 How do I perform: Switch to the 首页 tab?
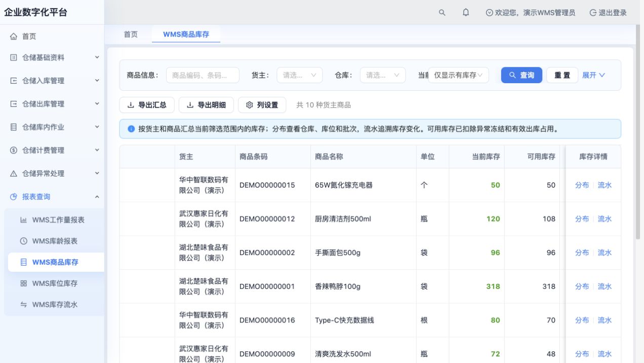[x=131, y=34]
